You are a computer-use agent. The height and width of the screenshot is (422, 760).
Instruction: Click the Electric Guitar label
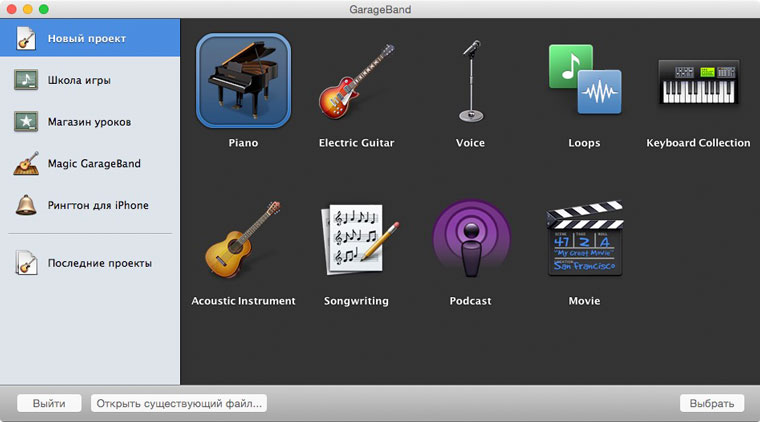(356, 143)
